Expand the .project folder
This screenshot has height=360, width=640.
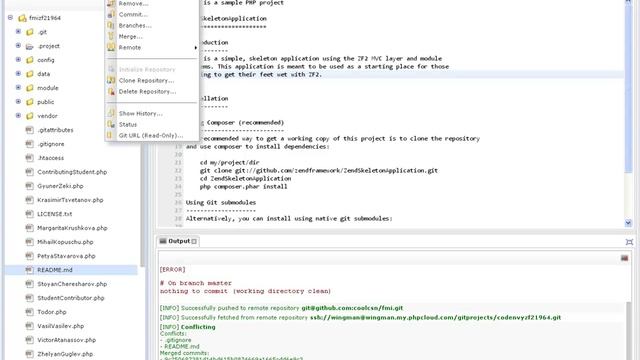(x=18, y=46)
